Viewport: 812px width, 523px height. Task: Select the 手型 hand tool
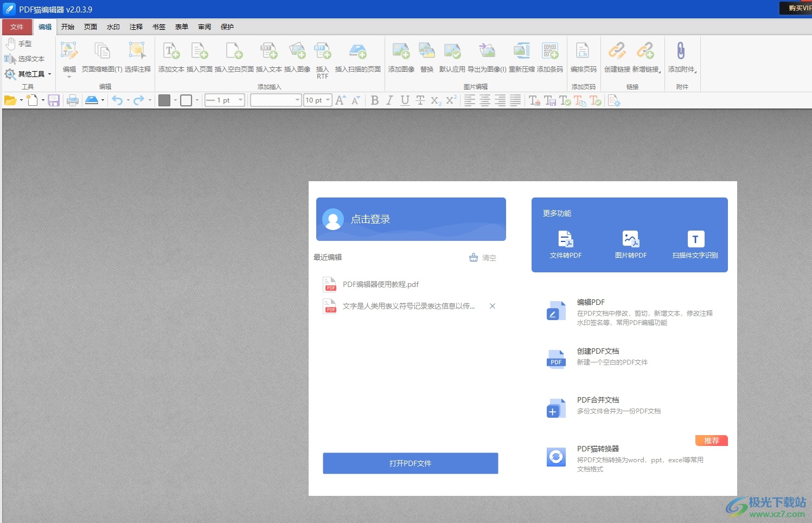[x=18, y=44]
